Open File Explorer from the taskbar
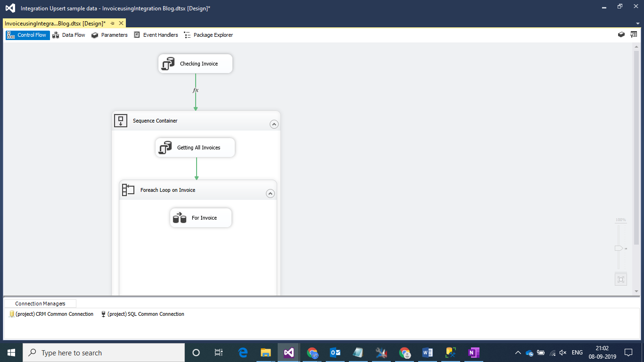Viewport: 644px width, 362px height. (266, 353)
